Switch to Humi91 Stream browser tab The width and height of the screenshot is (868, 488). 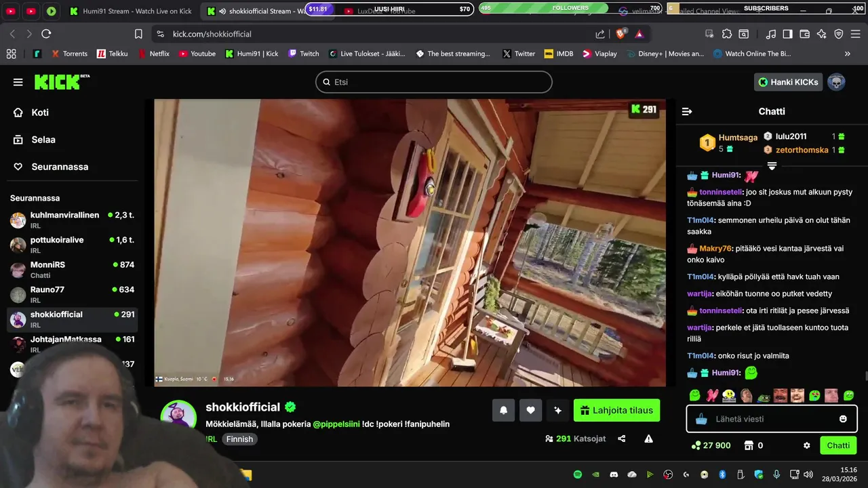pos(132,11)
